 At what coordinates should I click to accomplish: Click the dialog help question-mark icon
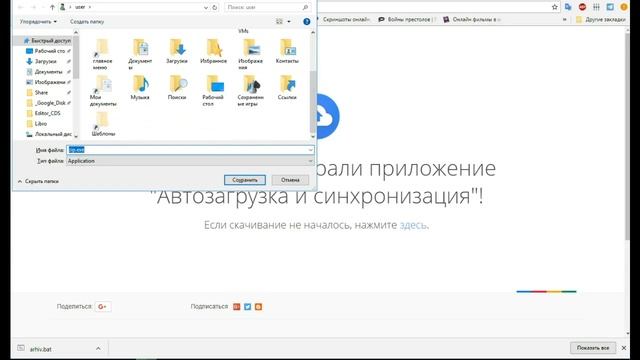[x=307, y=22]
